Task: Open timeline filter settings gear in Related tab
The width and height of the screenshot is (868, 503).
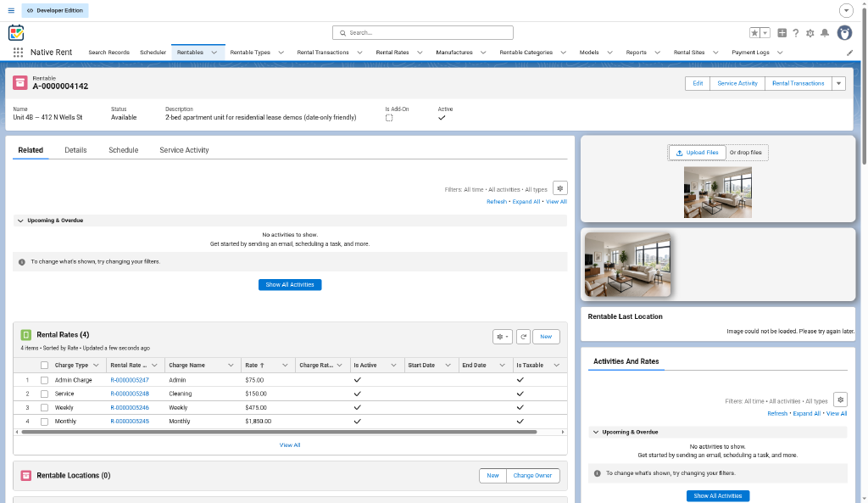Action: pyautogui.click(x=559, y=188)
